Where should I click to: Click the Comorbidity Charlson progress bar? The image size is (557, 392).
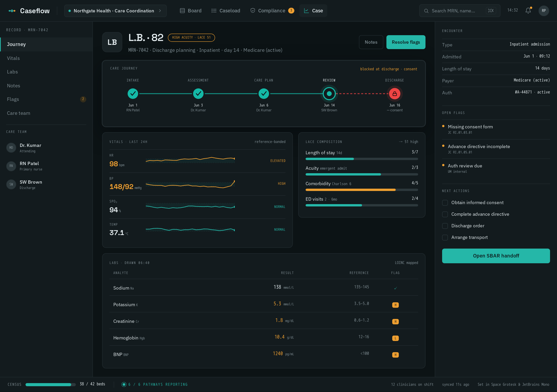point(362,190)
